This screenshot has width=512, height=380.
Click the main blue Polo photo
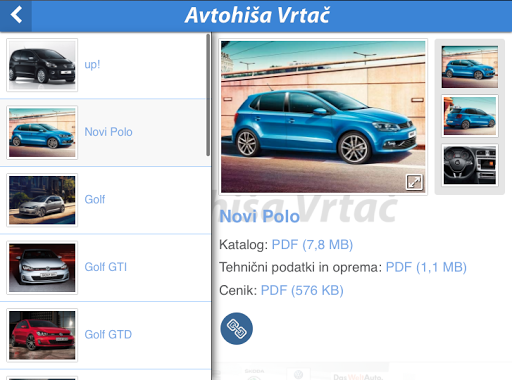coord(323,117)
